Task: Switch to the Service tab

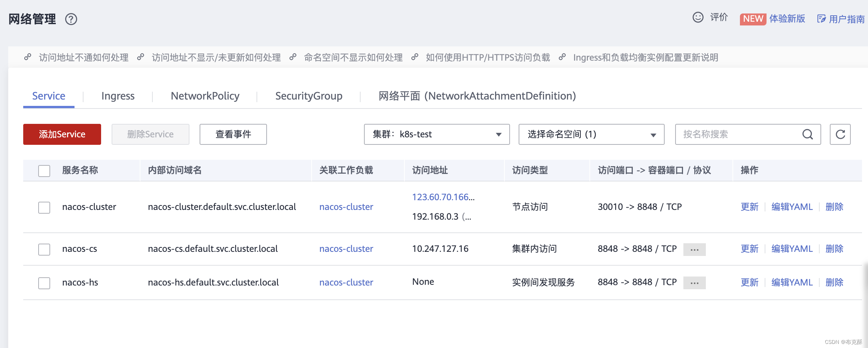Action: pyautogui.click(x=49, y=96)
